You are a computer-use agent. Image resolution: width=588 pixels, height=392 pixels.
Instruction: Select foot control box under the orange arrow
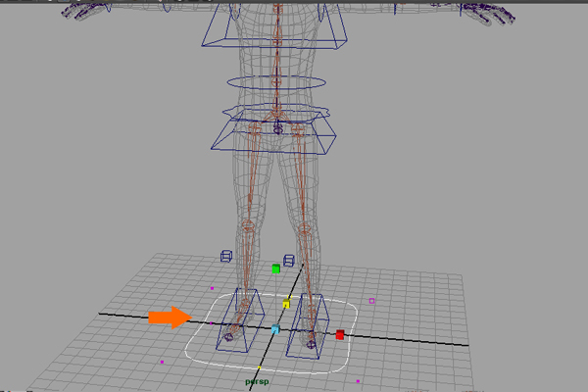coord(240,320)
